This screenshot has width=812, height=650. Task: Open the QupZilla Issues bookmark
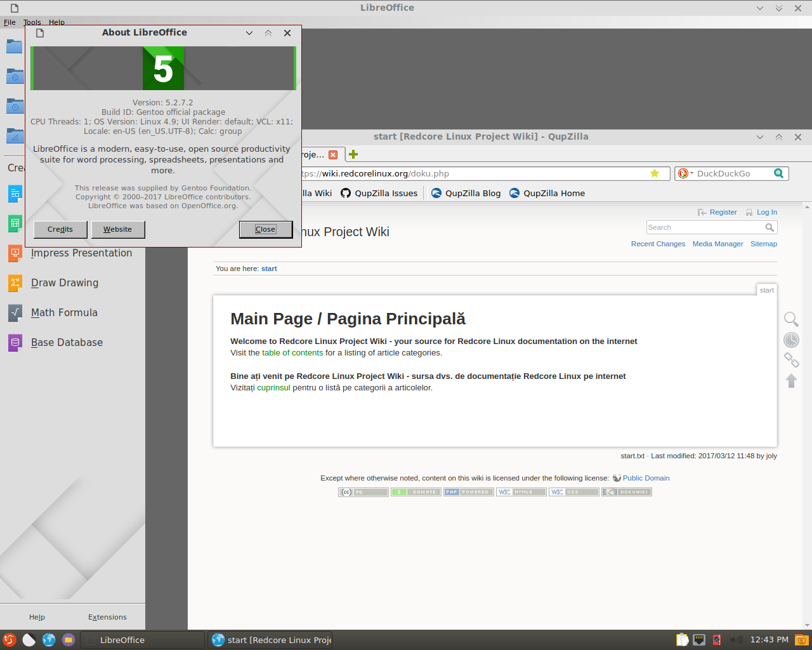pos(379,193)
